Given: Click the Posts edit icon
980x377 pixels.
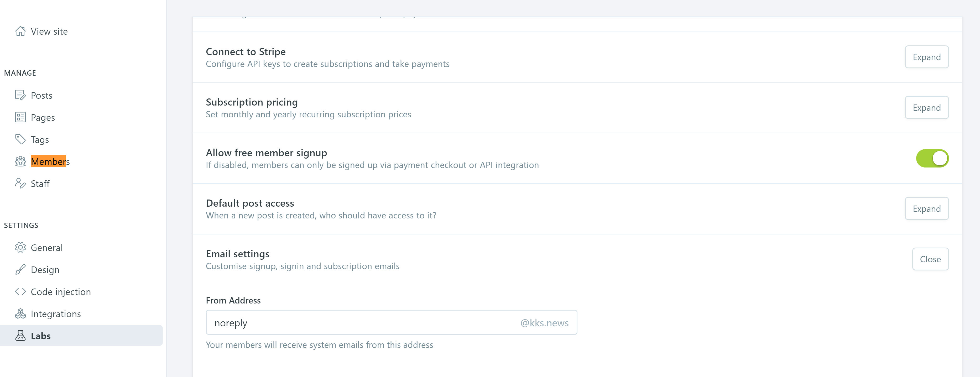Looking at the screenshot, I should click(20, 95).
